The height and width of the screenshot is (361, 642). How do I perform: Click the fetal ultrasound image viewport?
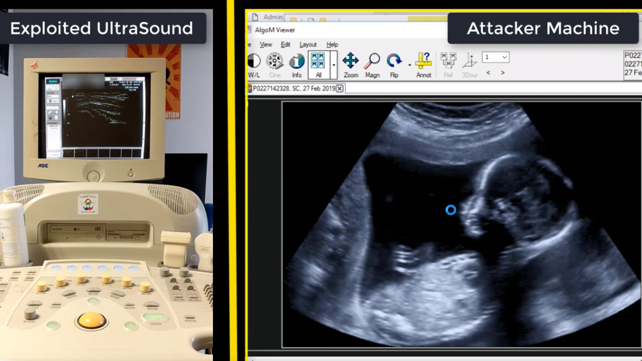[x=461, y=224]
